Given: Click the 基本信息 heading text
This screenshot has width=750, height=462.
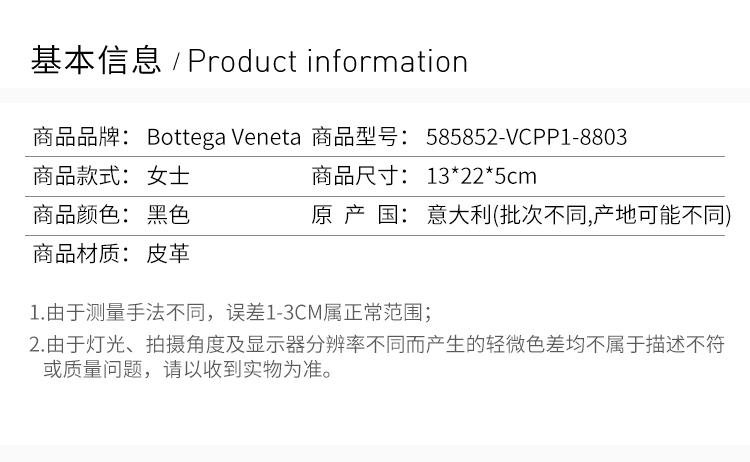Looking at the screenshot, I should pyautogui.click(x=96, y=60).
